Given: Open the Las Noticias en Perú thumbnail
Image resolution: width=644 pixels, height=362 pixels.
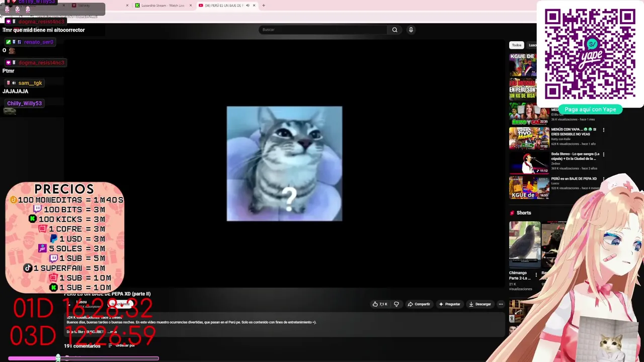Looking at the screenshot, I should [523, 90].
